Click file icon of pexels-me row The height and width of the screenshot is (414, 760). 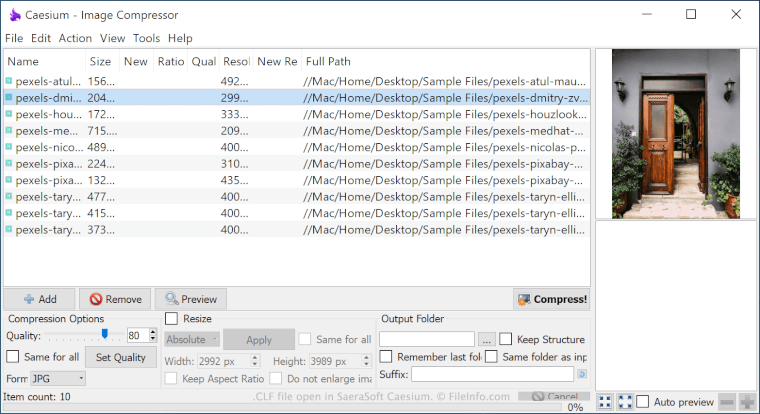pos(9,130)
